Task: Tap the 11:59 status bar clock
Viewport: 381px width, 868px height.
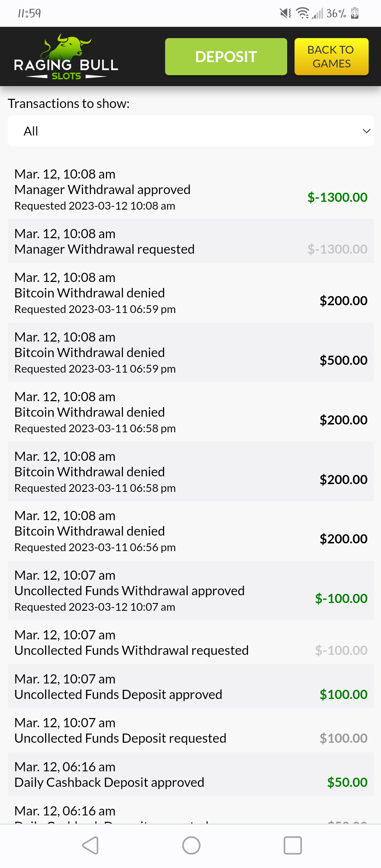Action: point(29,13)
